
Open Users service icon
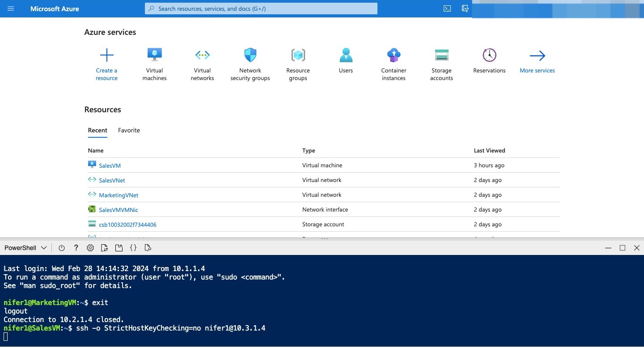pos(346,55)
